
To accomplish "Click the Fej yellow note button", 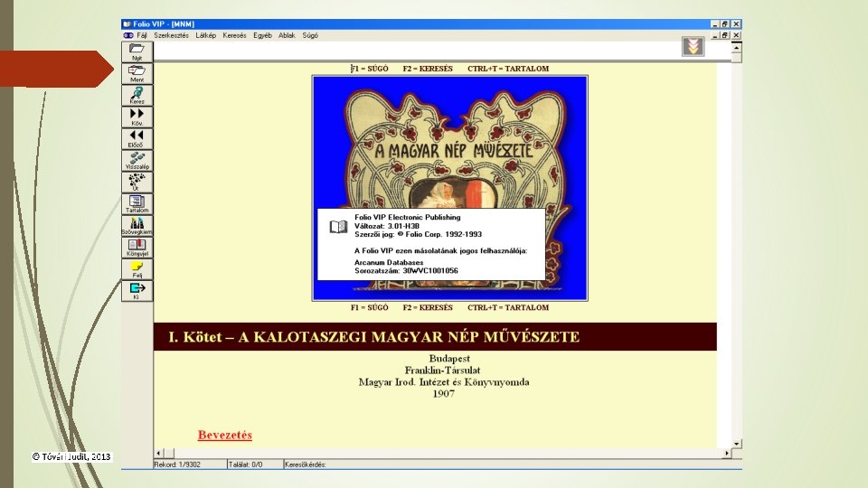I will (x=137, y=269).
